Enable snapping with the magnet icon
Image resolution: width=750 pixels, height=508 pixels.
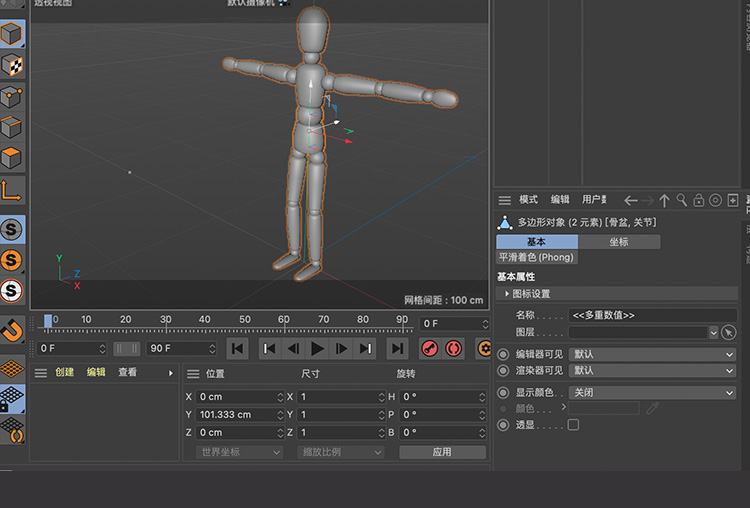[12, 330]
